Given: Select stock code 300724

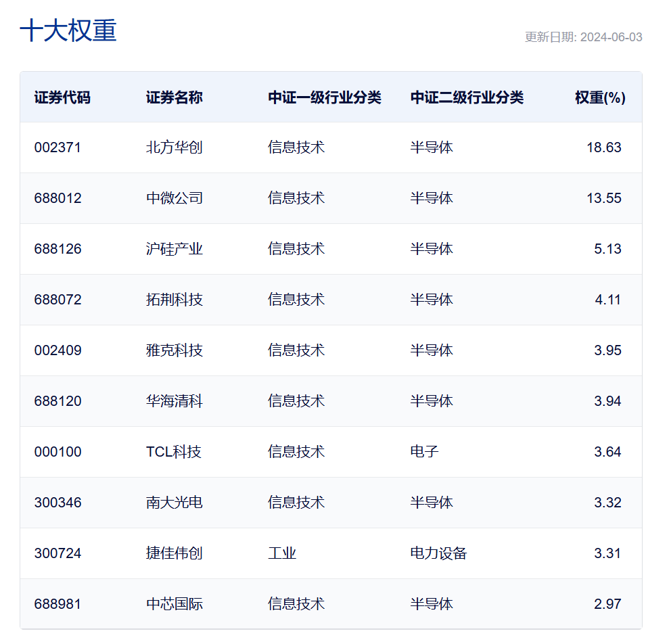Looking at the screenshot, I should coord(57,553).
